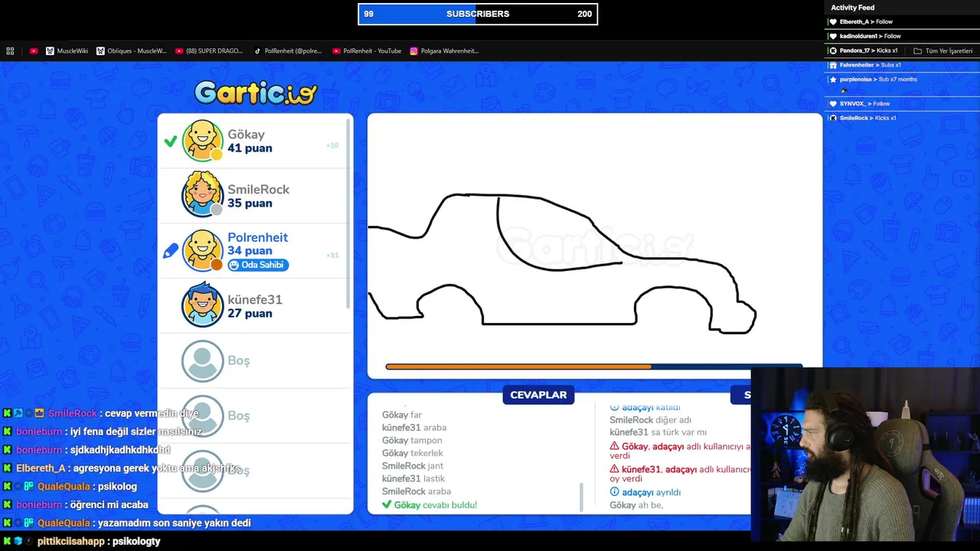Click the 'Gökay tampon' answer
The height and width of the screenshot is (551, 980).
412,441
